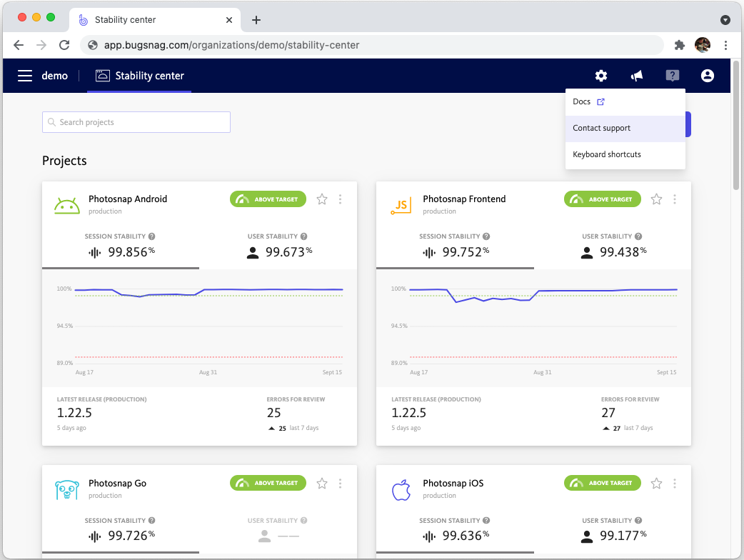Open the settings gear in the navbar

pos(601,76)
